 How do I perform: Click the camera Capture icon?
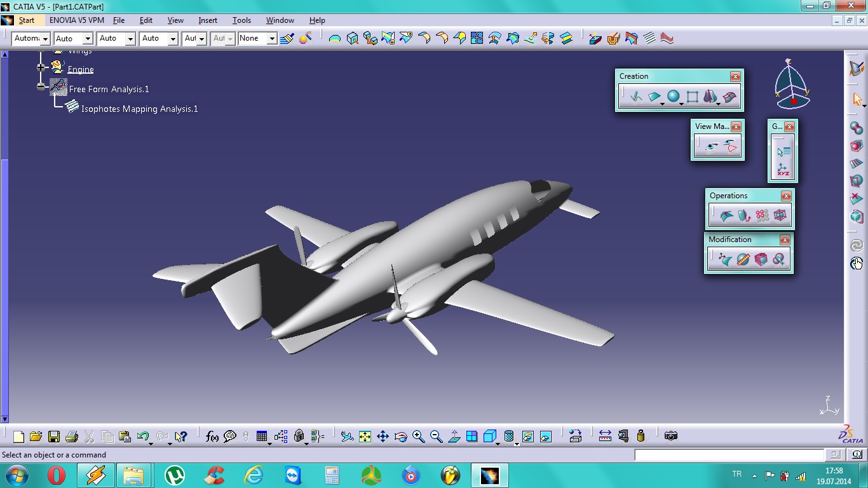tap(670, 436)
